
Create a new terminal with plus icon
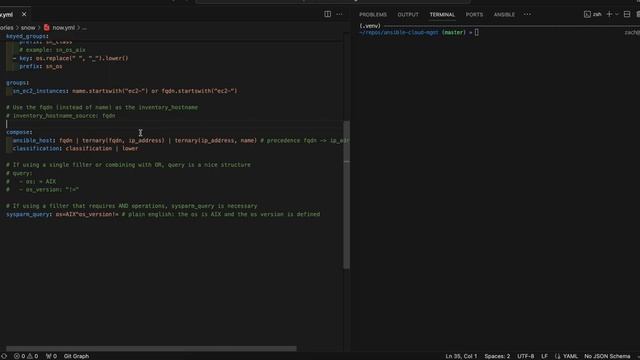(609, 14)
